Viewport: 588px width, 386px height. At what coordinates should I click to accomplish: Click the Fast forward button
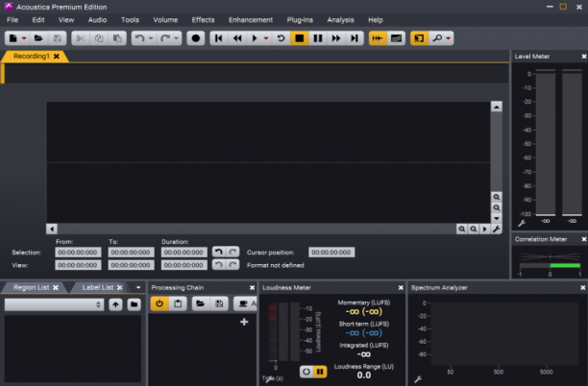336,38
